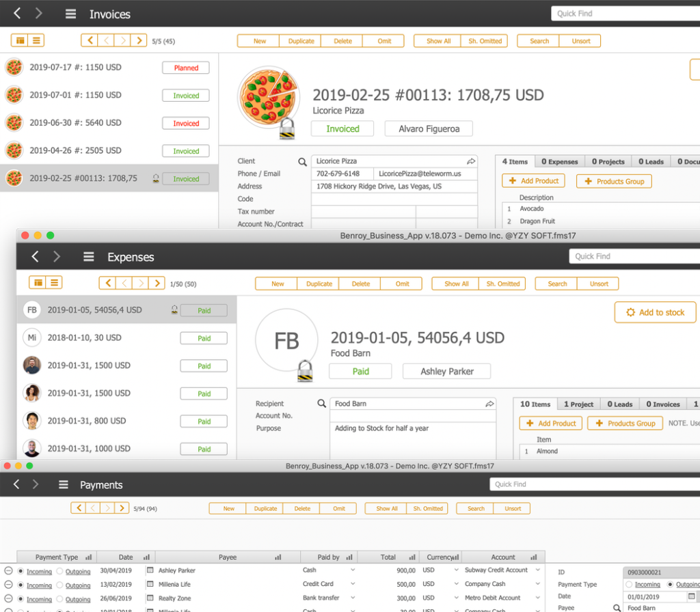The height and width of the screenshot is (612, 700).
Task: Select Incoming radio in payment detail panel
Action: point(629,585)
